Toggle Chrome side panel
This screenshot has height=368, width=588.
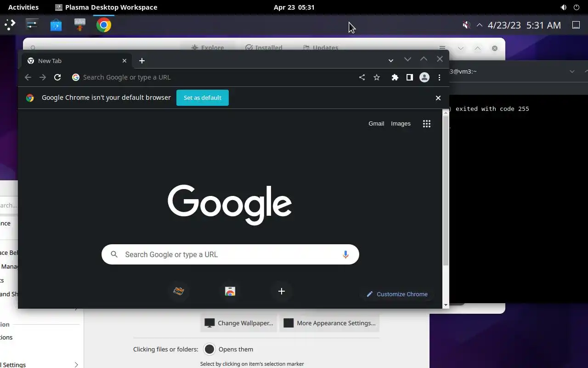[x=409, y=77]
